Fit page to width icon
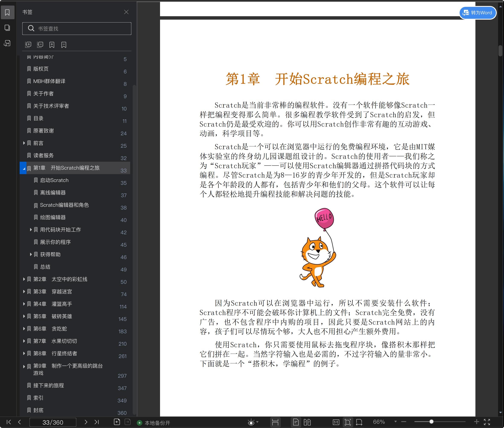504x428 pixels. click(359, 422)
